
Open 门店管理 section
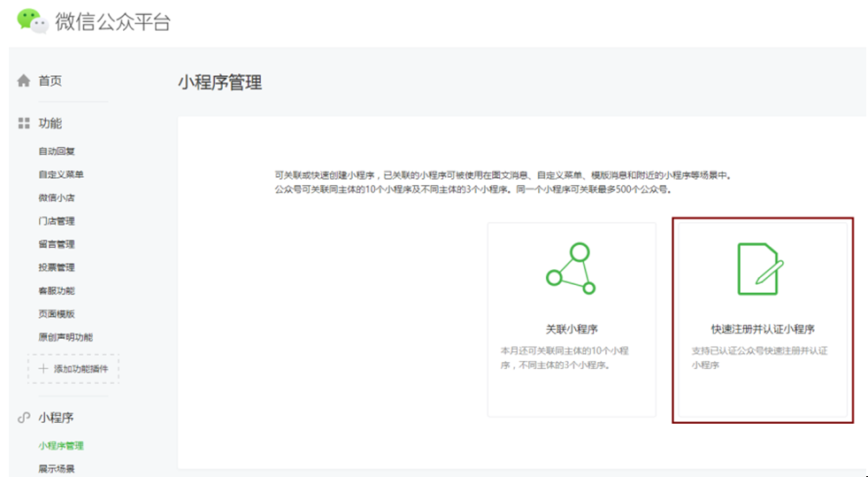(57, 221)
